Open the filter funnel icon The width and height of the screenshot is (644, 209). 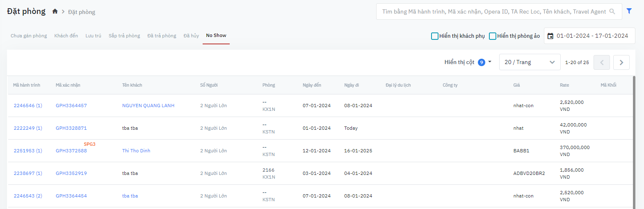pos(629,11)
